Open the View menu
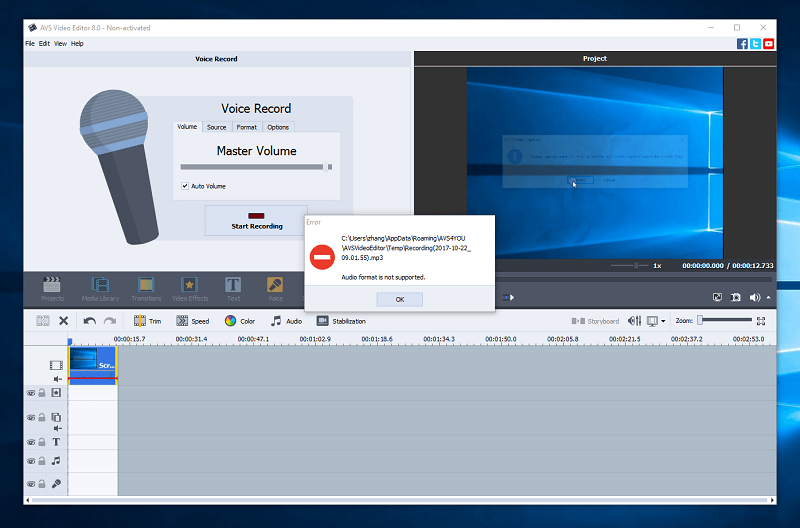The image size is (800, 528). tap(60, 44)
